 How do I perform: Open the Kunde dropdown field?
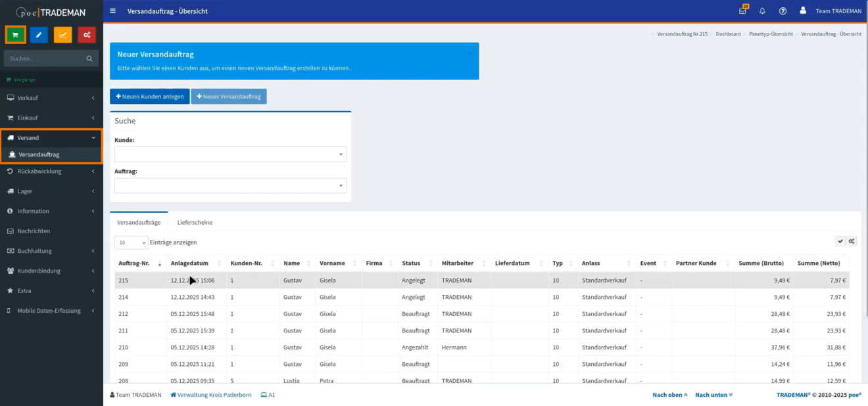click(x=230, y=154)
